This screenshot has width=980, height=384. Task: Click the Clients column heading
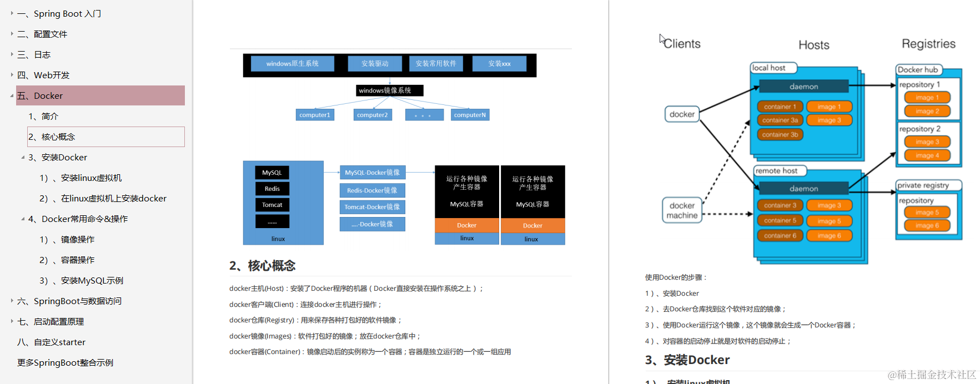pyautogui.click(x=682, y=44)
